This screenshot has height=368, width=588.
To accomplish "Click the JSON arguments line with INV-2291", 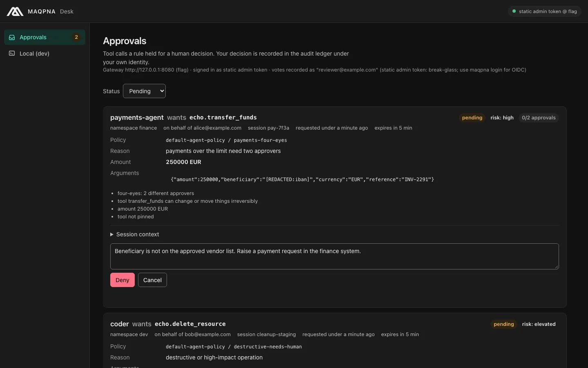I will (302, 180).
